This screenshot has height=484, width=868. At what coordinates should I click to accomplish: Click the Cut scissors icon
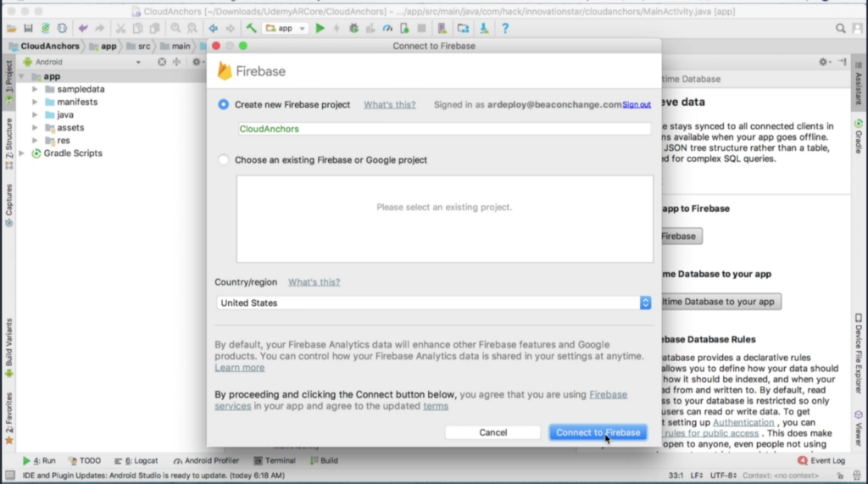point(120,28)
